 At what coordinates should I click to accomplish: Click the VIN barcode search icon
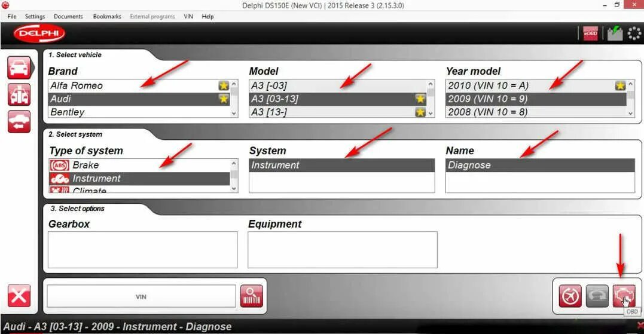251,296
